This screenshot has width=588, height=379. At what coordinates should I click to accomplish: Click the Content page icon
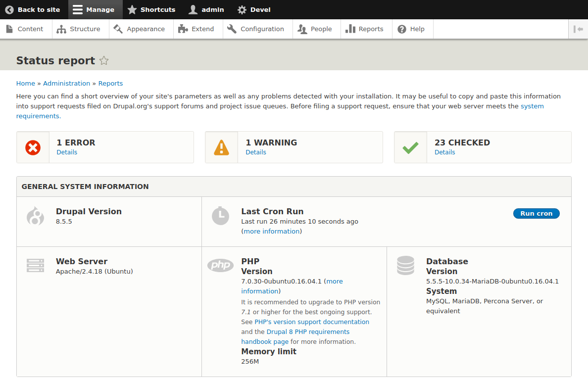point(9,29)
